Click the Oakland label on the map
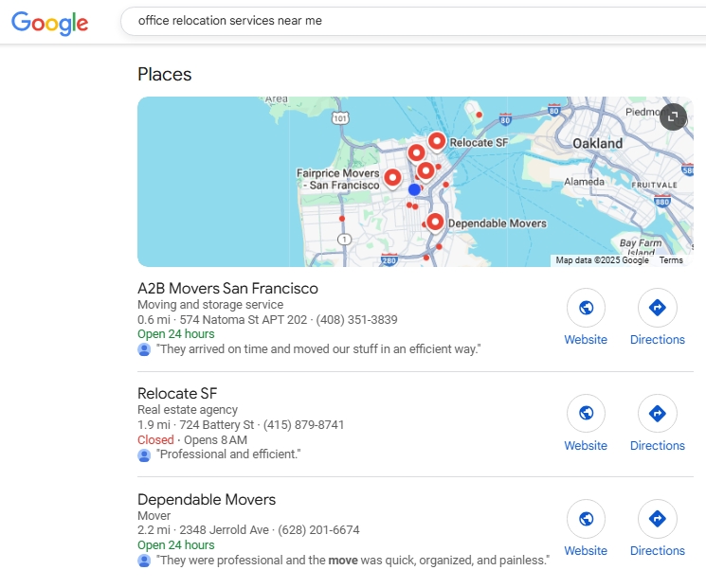 597,143
